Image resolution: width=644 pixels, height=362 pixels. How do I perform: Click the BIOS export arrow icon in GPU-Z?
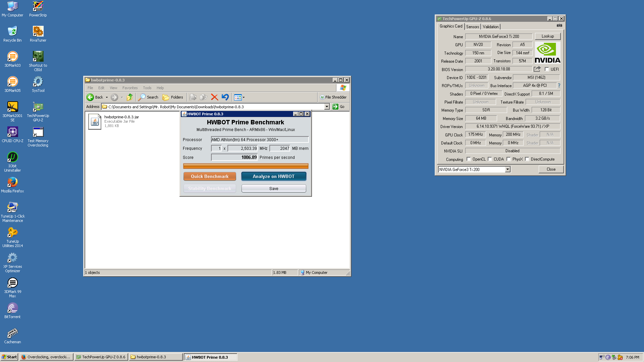(x=537, y=69)
